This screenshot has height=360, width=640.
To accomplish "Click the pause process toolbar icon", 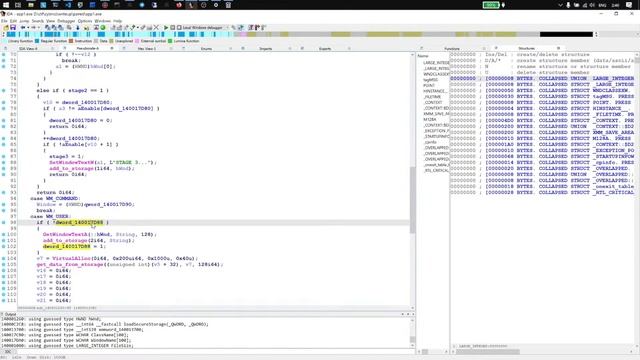I will point(172,27).
